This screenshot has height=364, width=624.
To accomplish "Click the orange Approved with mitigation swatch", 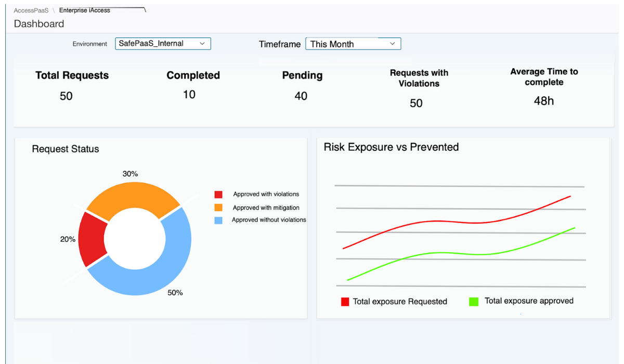I will point(218,207).
